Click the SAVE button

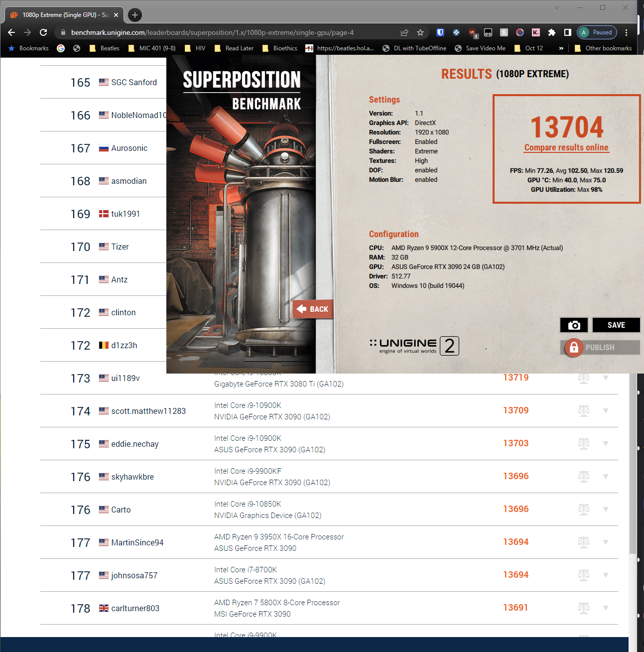[616, 325]
